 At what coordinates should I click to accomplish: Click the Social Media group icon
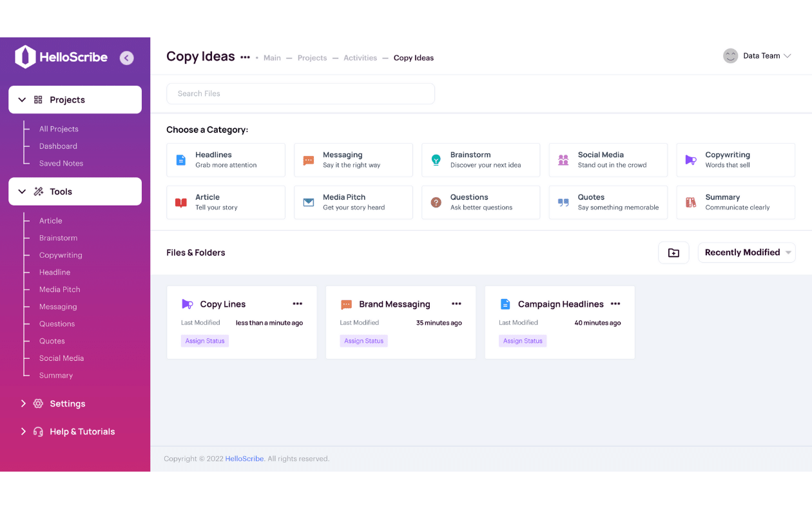tap(563, 159)
